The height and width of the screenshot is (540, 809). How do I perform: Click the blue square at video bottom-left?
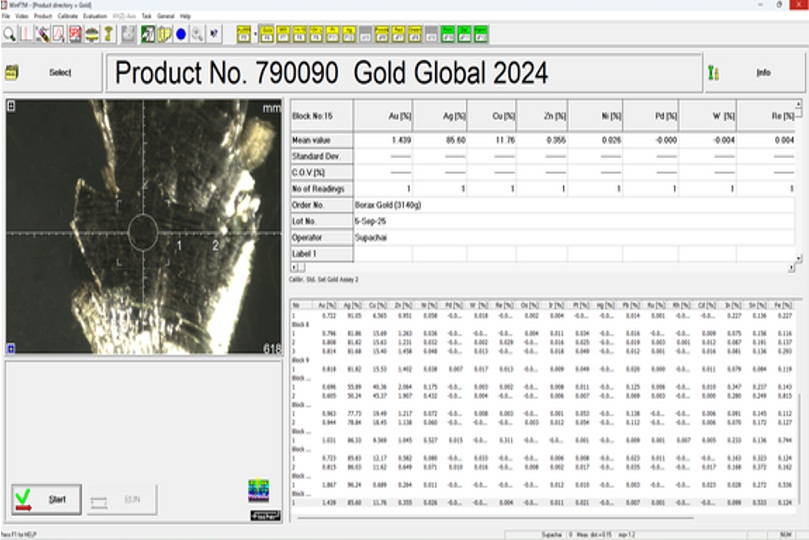[10, 348]
